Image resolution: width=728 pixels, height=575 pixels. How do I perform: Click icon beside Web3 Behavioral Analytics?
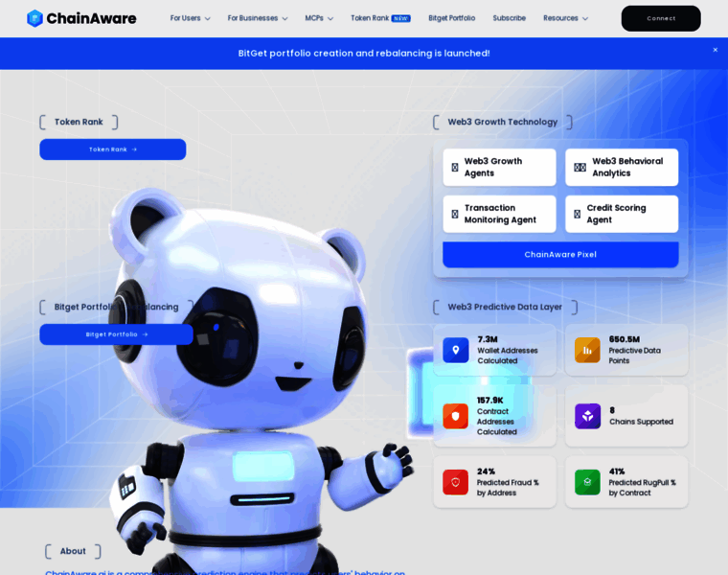(x=580, y=167)
